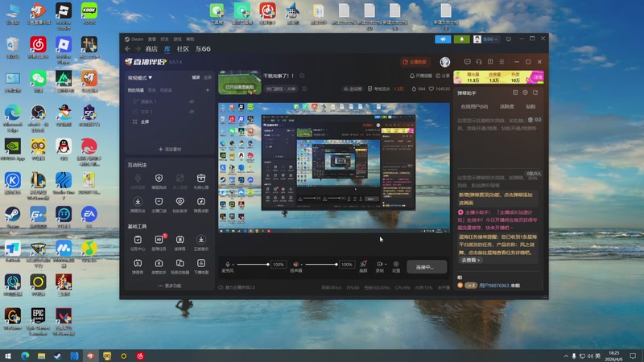
Task: Open Steam 社区 community tab
Action: tap(183, 49)
